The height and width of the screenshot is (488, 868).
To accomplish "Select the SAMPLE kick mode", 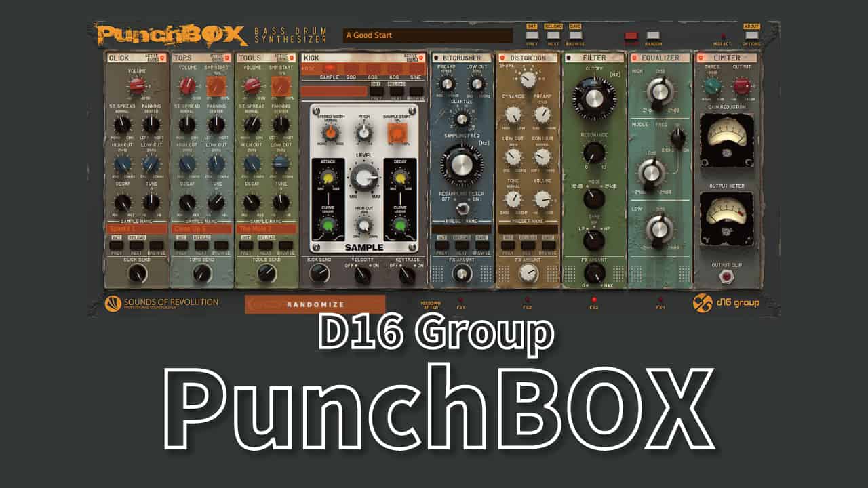I will point(330,68).
